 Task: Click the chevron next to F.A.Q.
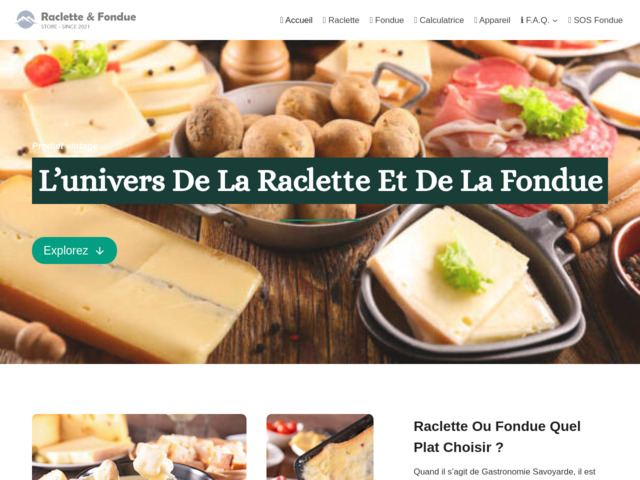555,20
